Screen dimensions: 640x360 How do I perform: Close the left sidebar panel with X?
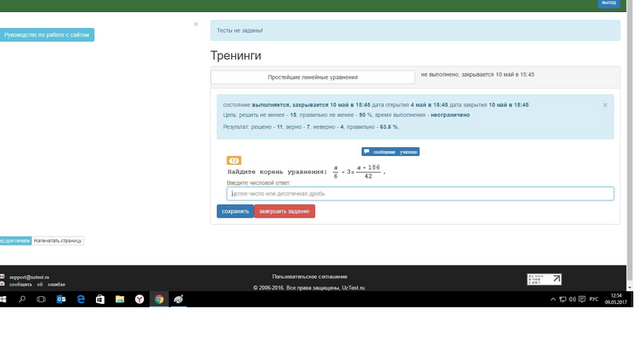pyautogui.click(x=196, y=24)
